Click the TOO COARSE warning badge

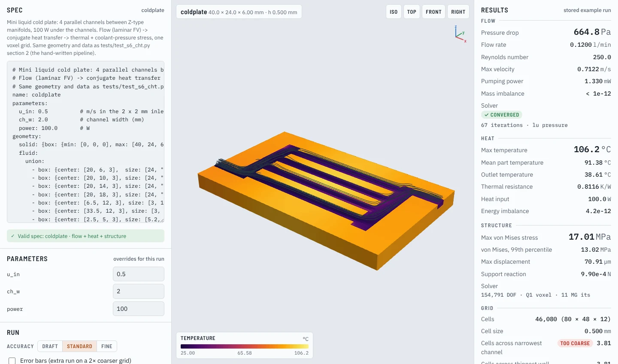point(575,343)
